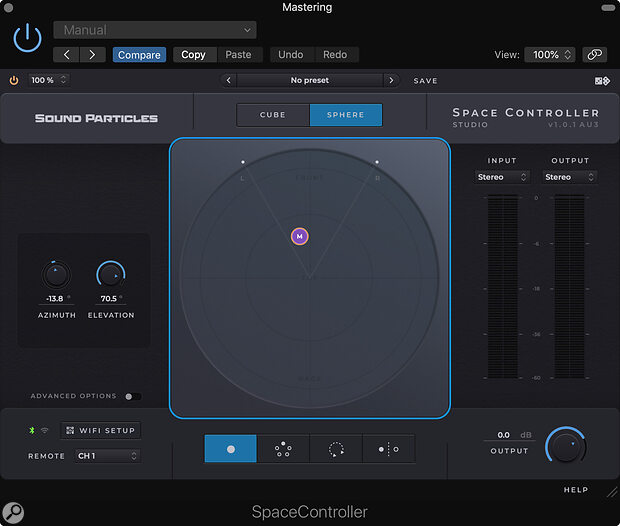Click the window resize grip handle
The height and width of the screenshot is (526, 620).
(x=612, y=492)
